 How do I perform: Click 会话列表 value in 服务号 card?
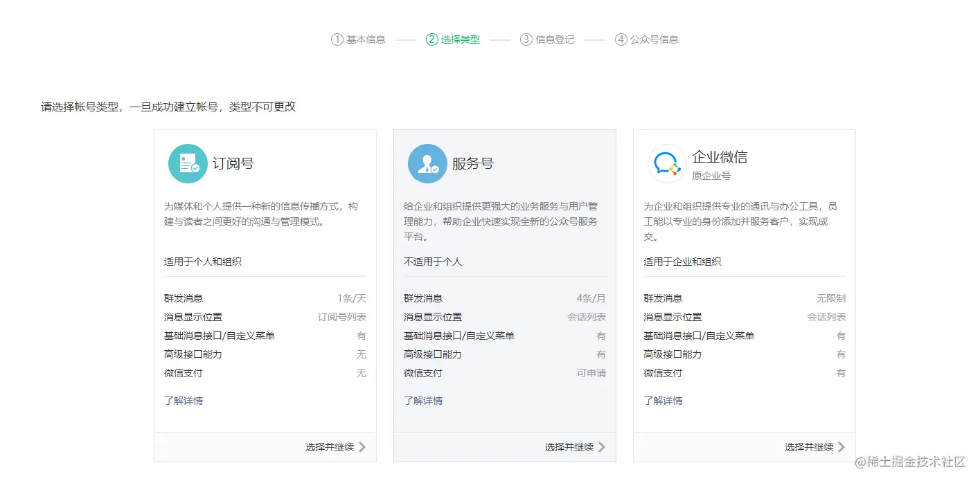point(587,317)
